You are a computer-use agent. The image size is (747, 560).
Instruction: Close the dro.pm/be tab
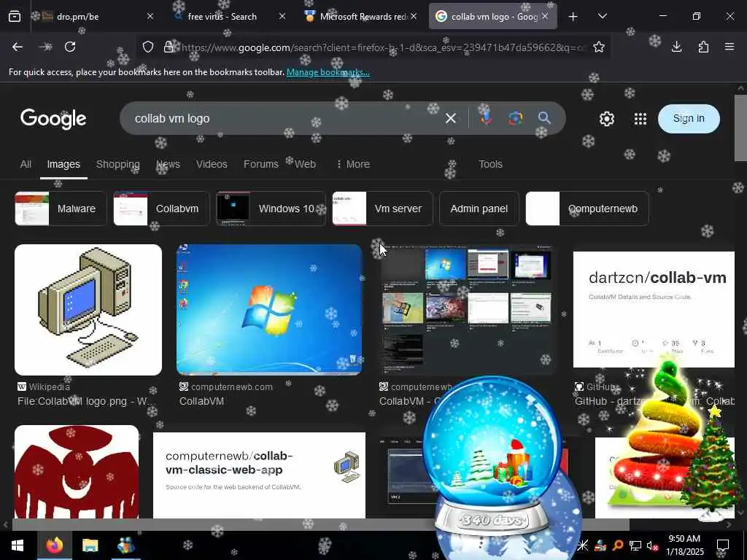150,16
